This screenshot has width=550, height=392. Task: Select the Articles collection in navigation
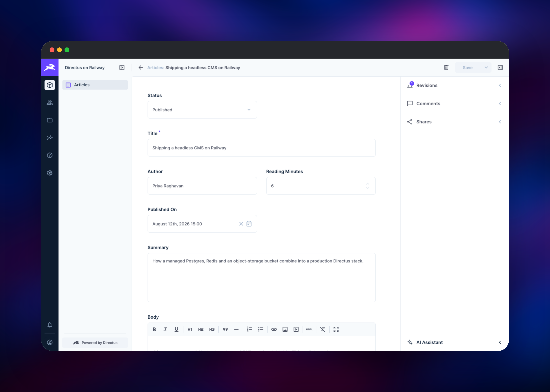[x=95, y=85]
